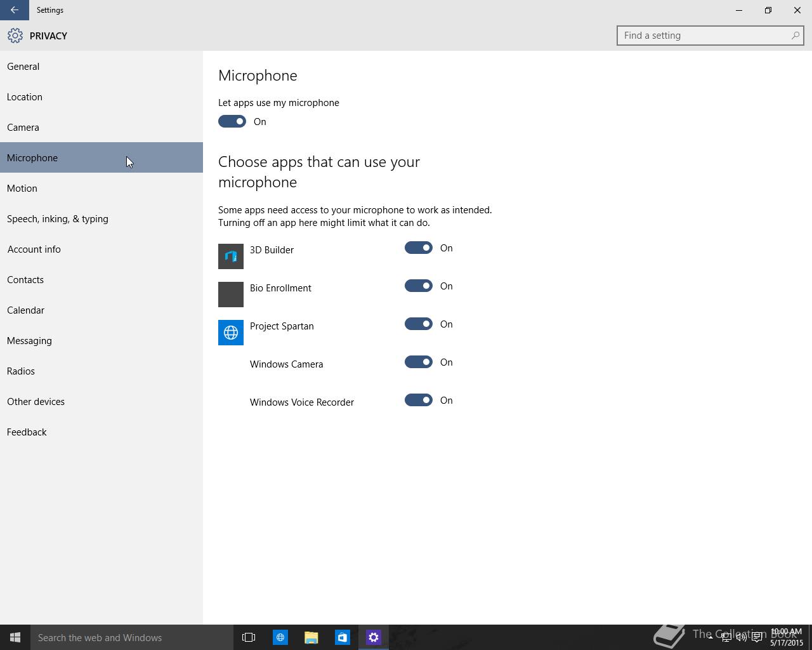Toggle microphone access for Project Spartan
This screenshot has height=650, width=812.
click(x=419, y=324)
